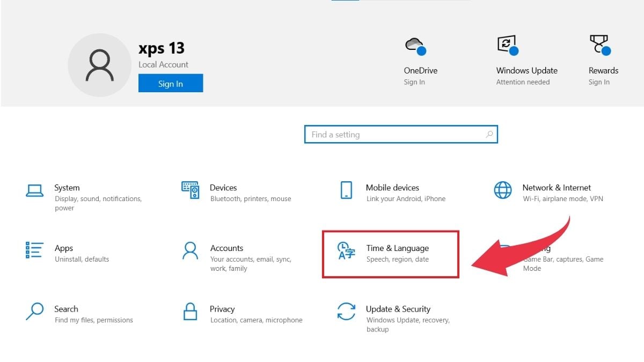Image resolution: width=644 pixels, height=362 pixels.
Task: Click the user profile avatar icon
Action: pyautogui.click(x=99, y=65)
